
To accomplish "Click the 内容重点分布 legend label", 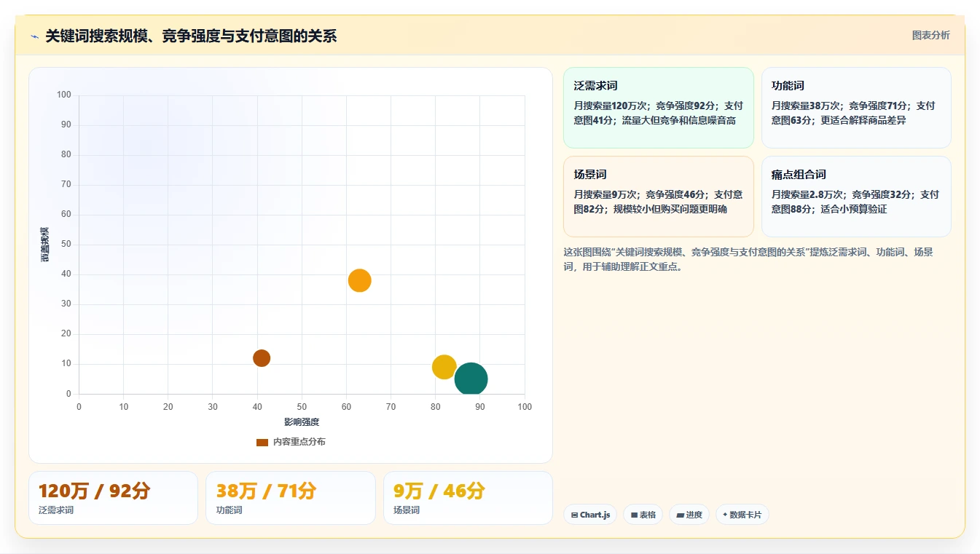I will click(x=299, y=443).
